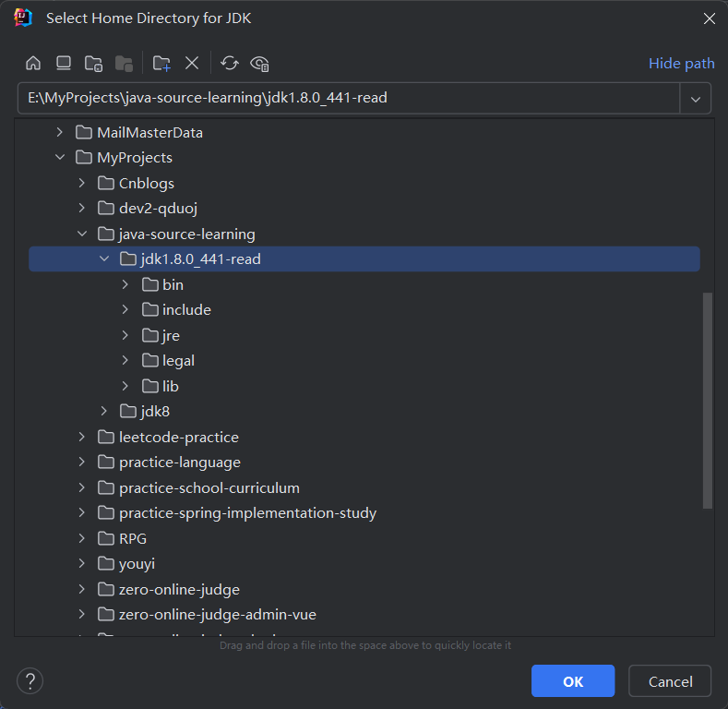Refresh the directory tree
728x709 pixels.
point(230,63)
